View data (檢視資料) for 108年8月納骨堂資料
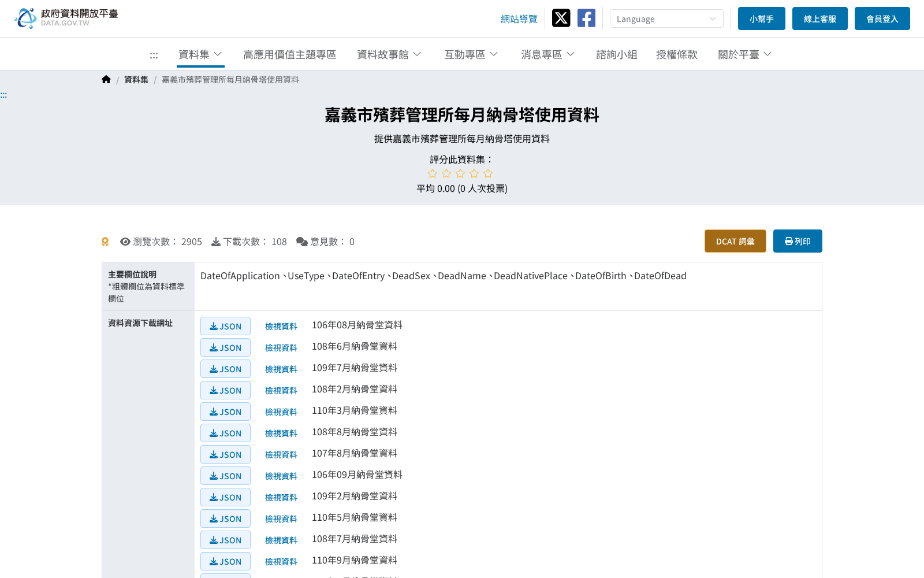924x578 pixels. point(281,433)
